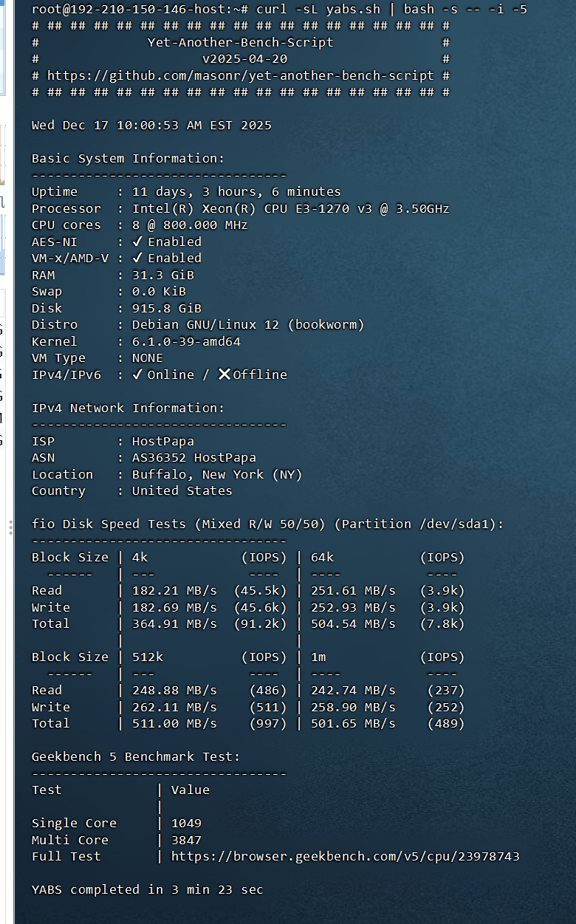Click the AES-NI enabled checkmark
Screen dimensions: 576x924
click(x=137, y=242)
